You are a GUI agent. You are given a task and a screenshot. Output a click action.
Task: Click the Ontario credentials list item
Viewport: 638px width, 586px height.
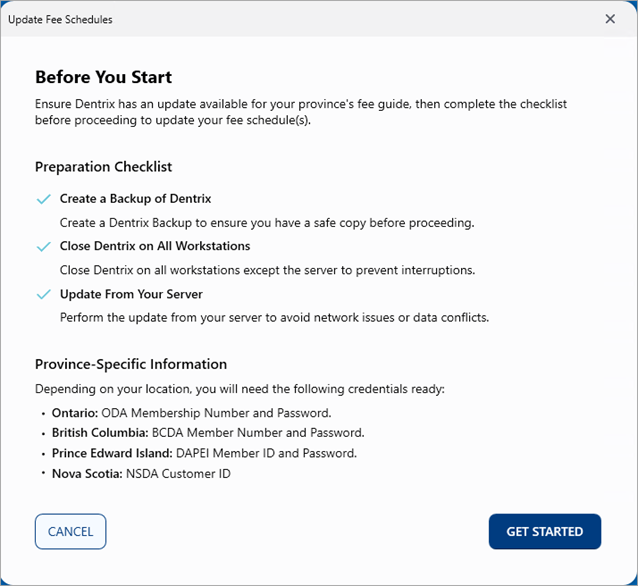coord(191,413)
